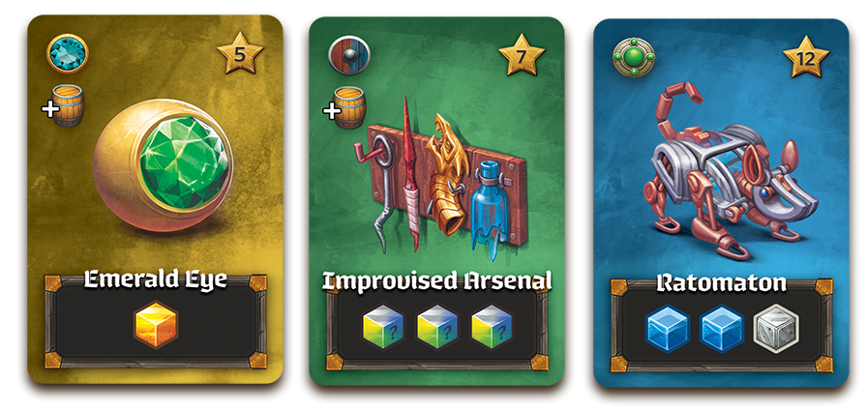This screenshot has height=408, width=868.
Task: Click the barrel icon on Emerald Eye card
Action: click(x=68, y=105)
